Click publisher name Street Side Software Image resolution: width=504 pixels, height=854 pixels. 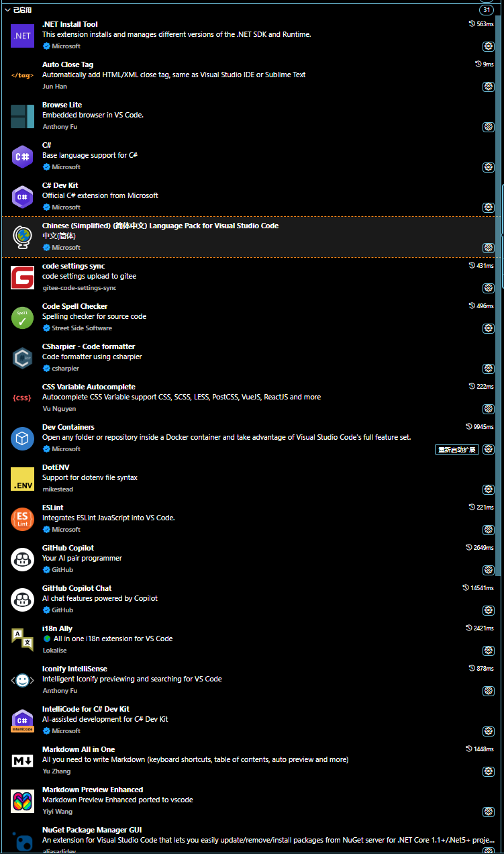pyautogui.click(x=82, y=328)
